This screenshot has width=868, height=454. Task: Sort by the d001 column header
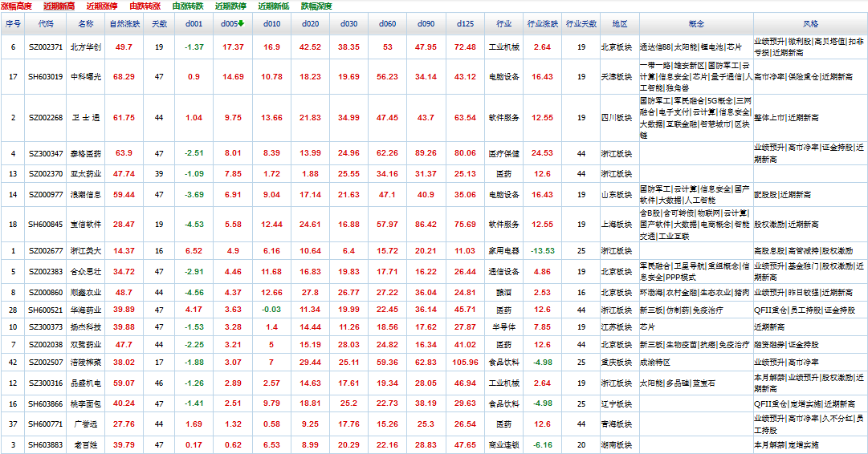194,24
